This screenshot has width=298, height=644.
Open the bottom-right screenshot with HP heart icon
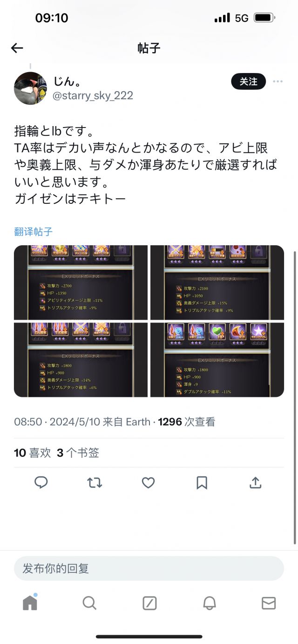[x=217, y=360]
